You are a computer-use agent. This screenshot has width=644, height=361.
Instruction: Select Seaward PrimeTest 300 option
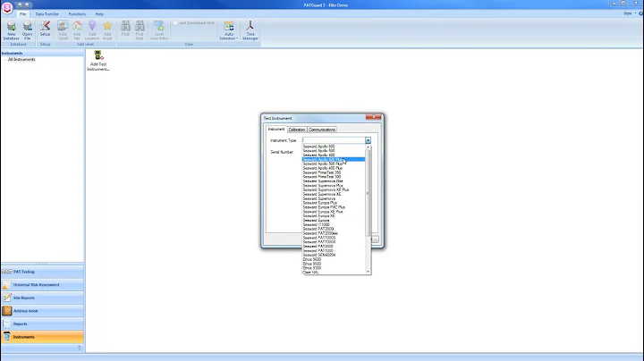click(333, 177)
